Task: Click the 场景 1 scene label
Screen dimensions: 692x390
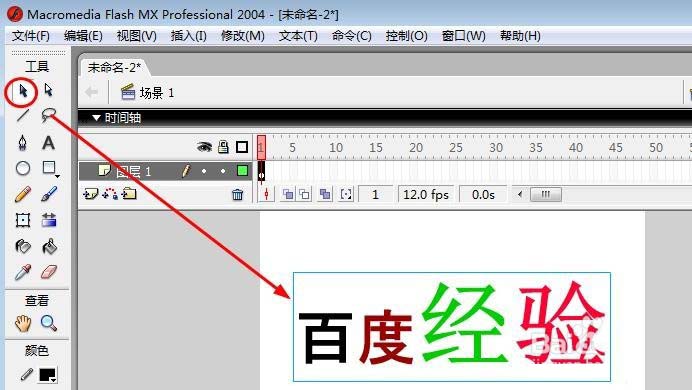Action: 157,93
